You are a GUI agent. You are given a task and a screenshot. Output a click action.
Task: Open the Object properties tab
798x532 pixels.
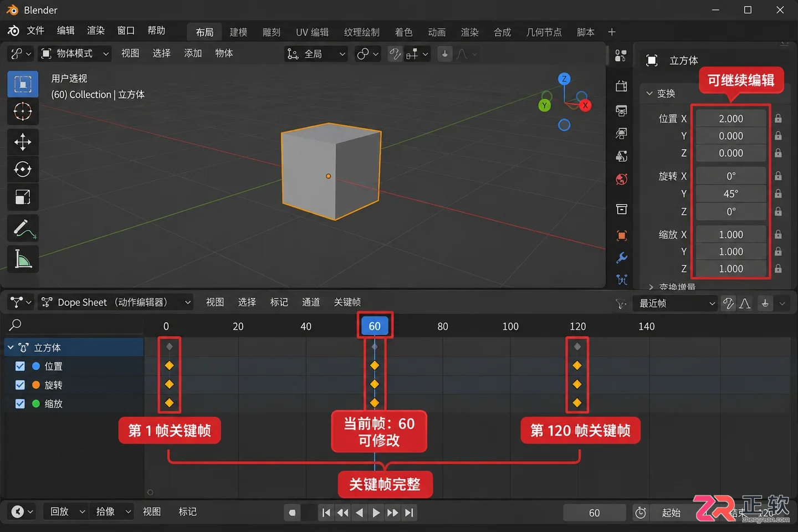621,236
